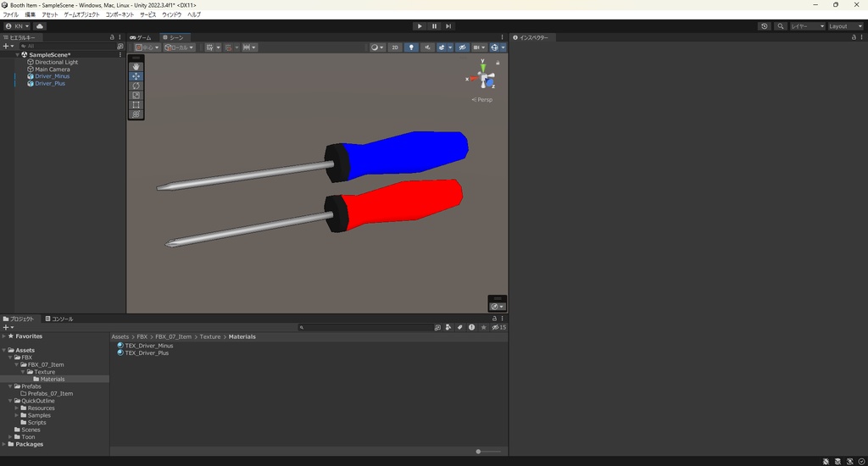Open the Layout dropdown

[x=846, y=26]
